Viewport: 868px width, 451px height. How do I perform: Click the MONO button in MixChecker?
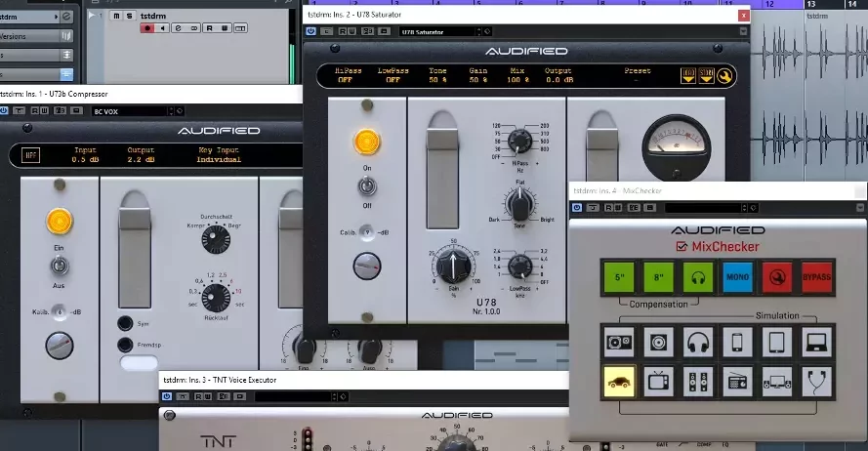pos(737,276)
